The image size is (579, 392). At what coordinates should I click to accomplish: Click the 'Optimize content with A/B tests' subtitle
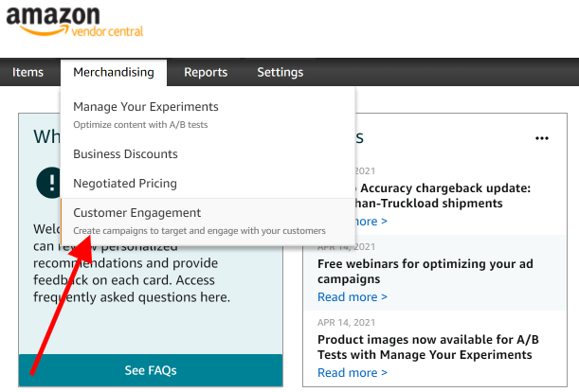[140, 125]
